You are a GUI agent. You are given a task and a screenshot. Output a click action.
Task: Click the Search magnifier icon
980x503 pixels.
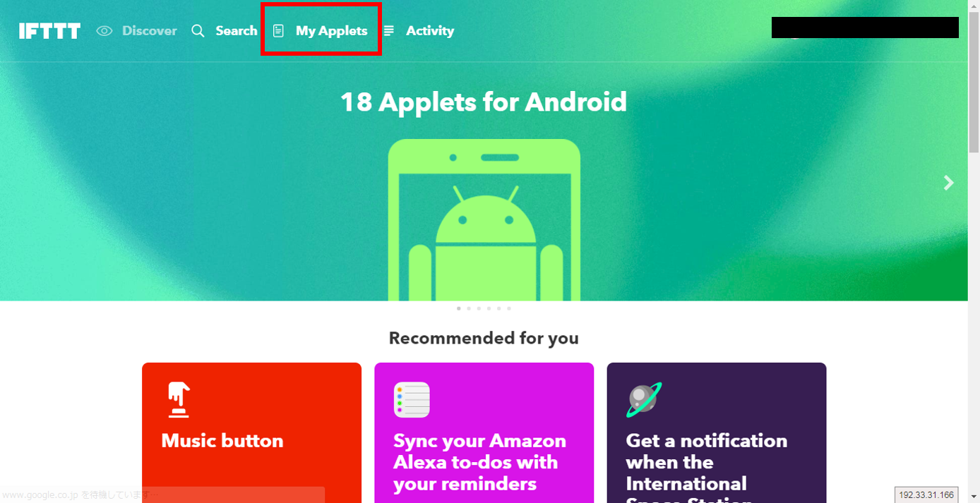[198, 31]
